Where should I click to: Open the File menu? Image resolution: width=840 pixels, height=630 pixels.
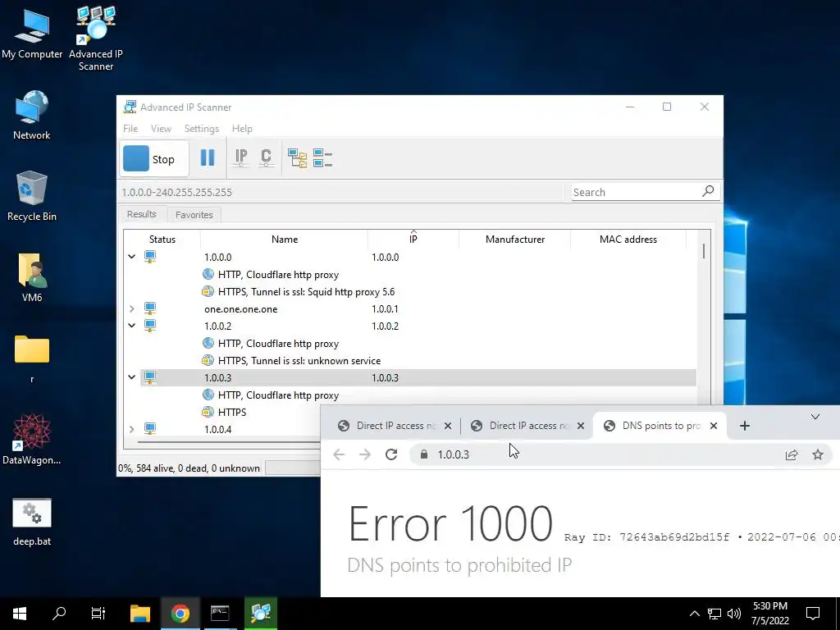click(130, 129)
